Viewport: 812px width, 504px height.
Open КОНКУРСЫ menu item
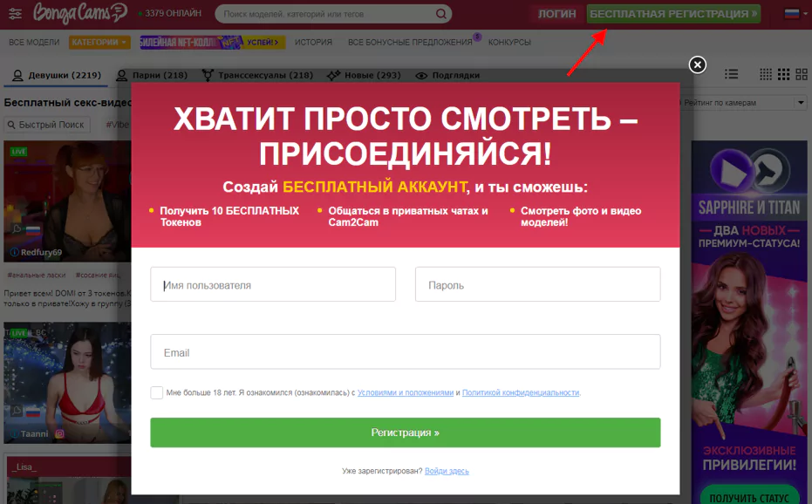[509, 42]
